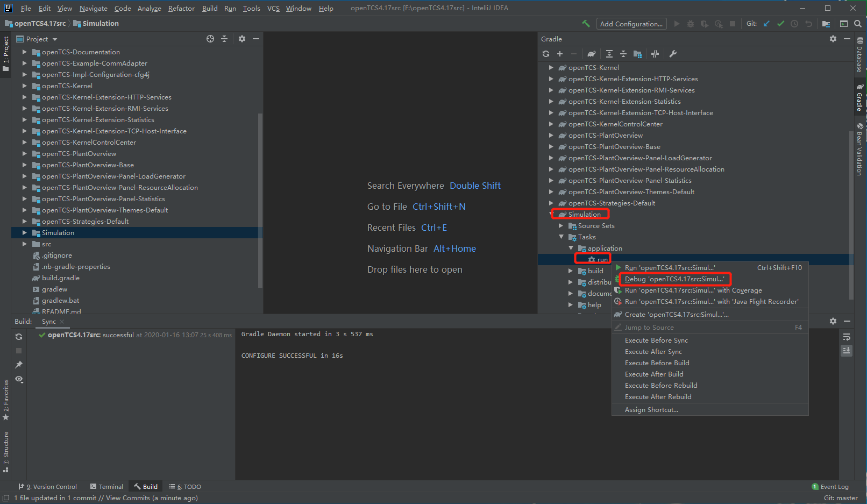Viewport: 867px width, 504px height.
Task: Expand Source Sets under Simulation in Gradle
Action: coord(561,226)
